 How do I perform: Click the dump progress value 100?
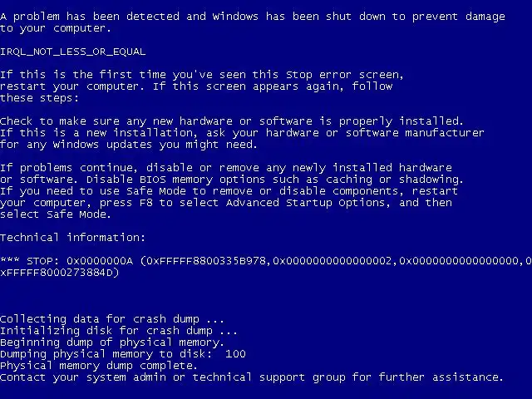point(235,354)
